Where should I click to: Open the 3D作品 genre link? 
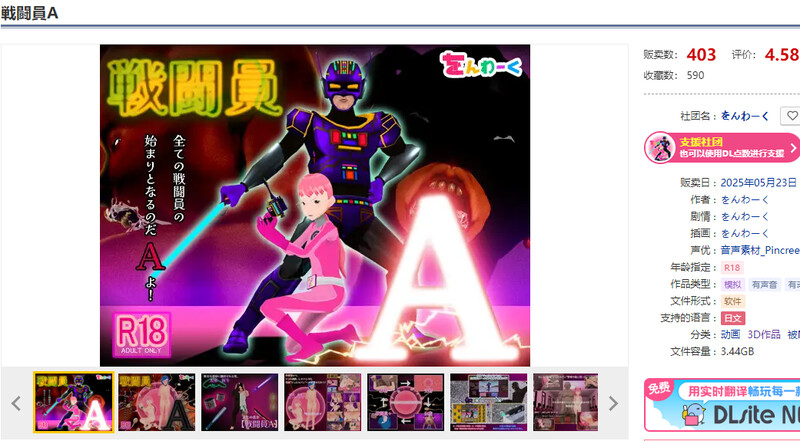[764, 334]
